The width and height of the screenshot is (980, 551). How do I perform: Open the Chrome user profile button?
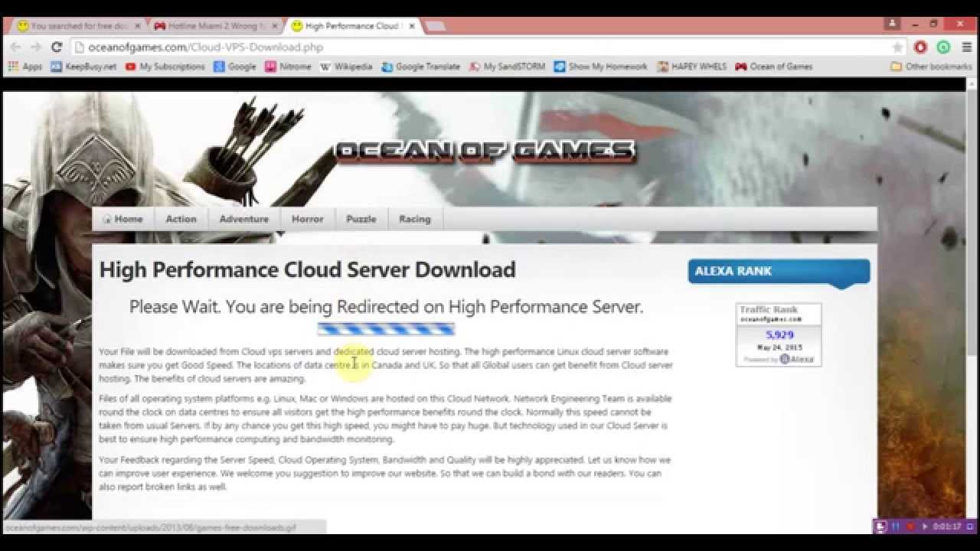click(x=892, y=24)
